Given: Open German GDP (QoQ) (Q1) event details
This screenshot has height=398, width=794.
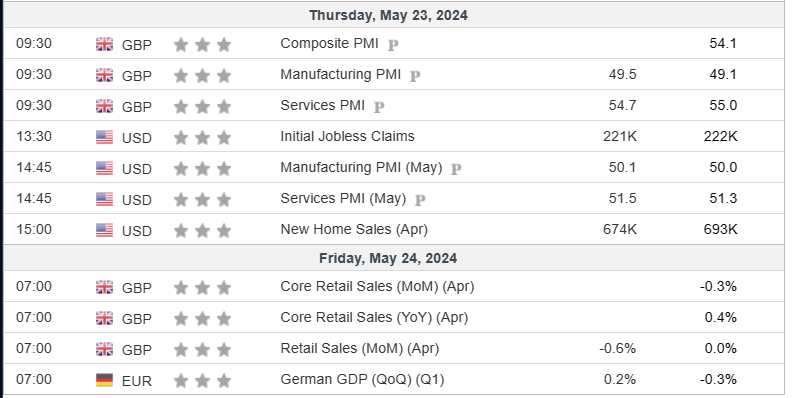Looking at the screenshot, I should [x=362, y=379].
